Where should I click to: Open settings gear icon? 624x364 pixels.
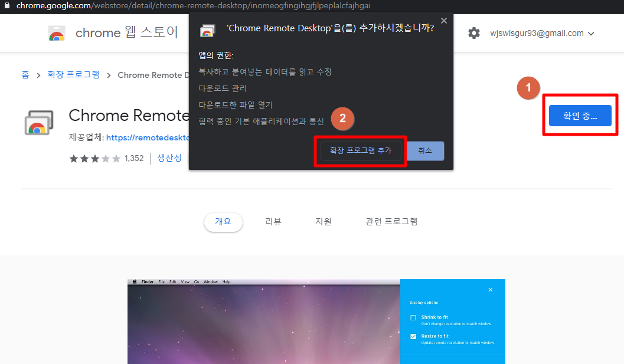pos(473,33)
